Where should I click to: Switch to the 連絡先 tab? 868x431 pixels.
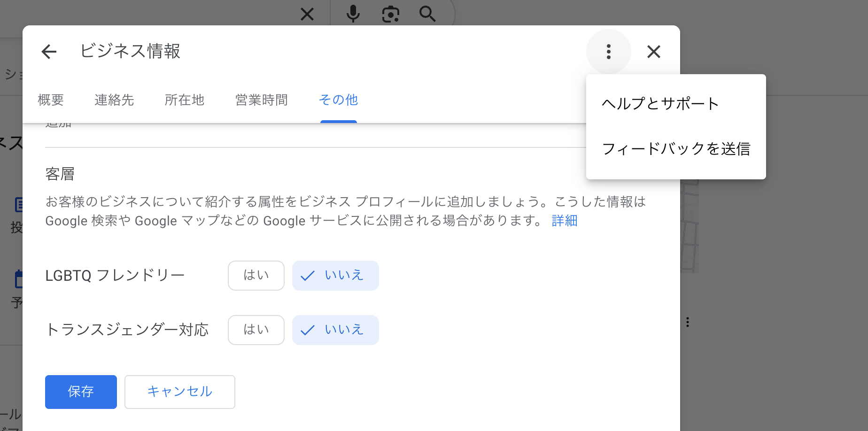pos(114,100)
